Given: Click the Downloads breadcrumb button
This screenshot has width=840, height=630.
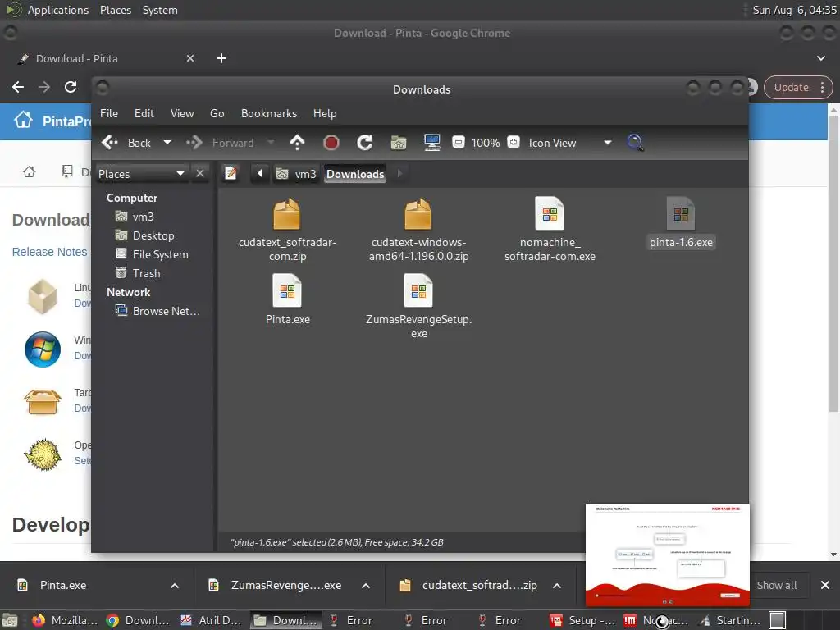Looking at the screenshot, I should click(x=355, y=174).
